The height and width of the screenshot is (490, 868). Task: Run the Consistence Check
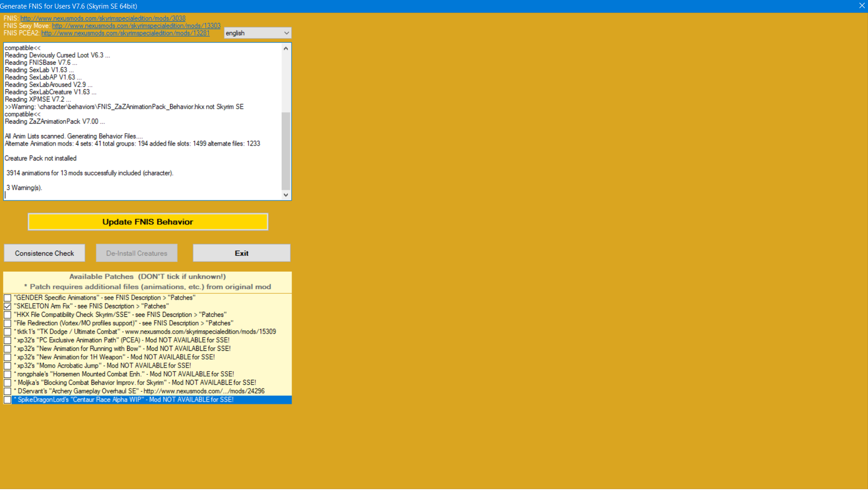(x=44, y=253)
